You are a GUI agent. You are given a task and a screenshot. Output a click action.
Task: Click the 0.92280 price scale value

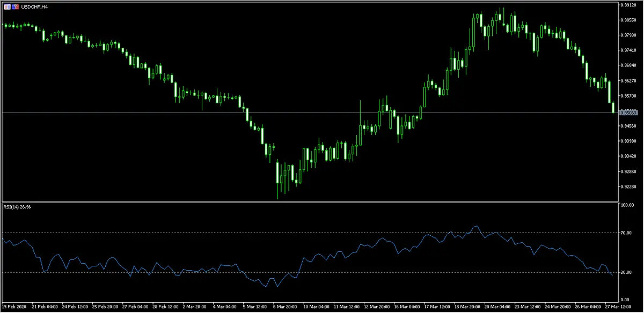(x=627, y=187)
